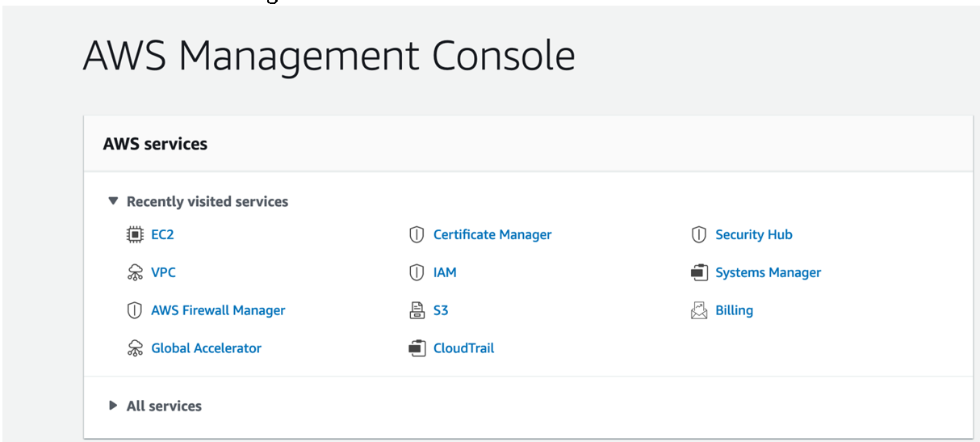Screen dimensions: 980x442
Task: Open the Billing link
Action: 734,310
